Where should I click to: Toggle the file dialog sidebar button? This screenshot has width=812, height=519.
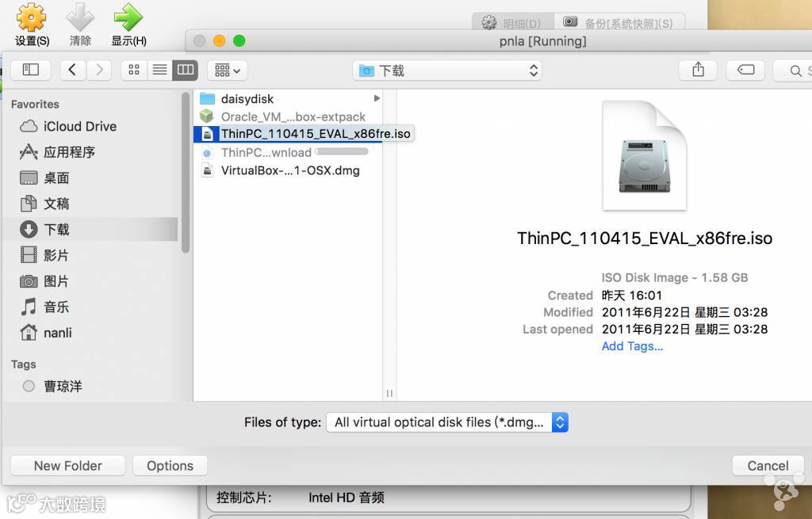pos(31,70)
